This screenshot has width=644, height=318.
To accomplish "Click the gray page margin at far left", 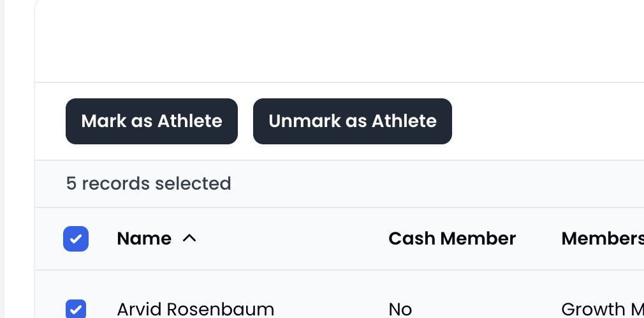I will pos(2,159).
